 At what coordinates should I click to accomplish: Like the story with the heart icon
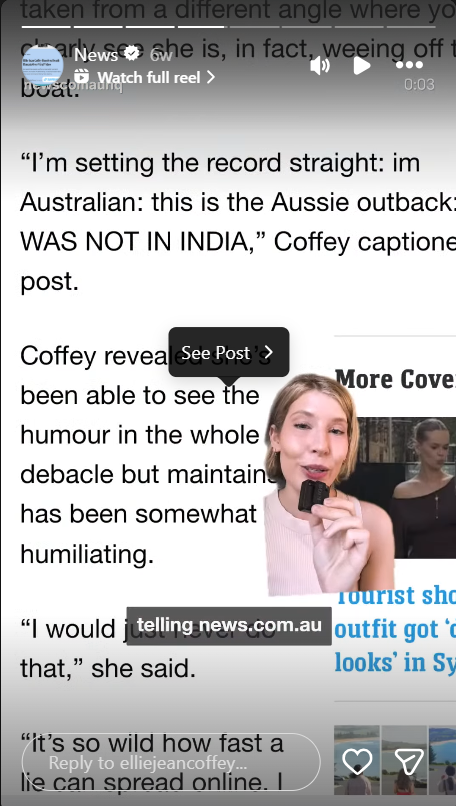click(x=357, y=761)
